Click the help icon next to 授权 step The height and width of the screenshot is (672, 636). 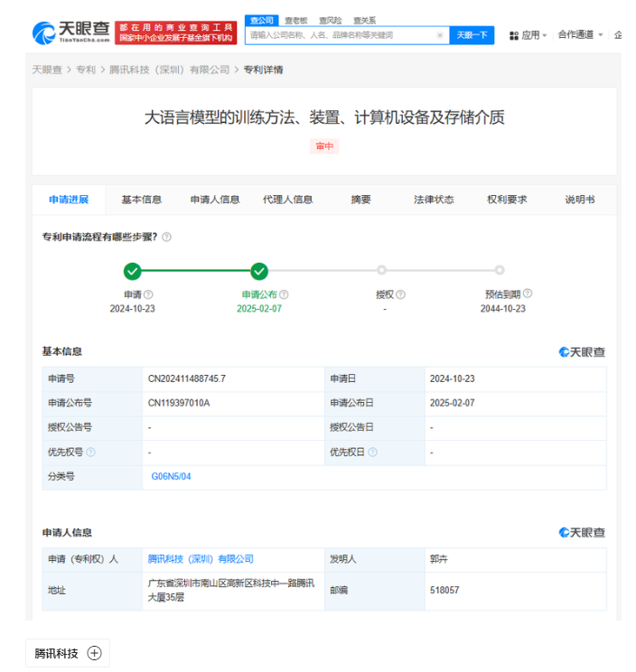click(x=401, y=294)
